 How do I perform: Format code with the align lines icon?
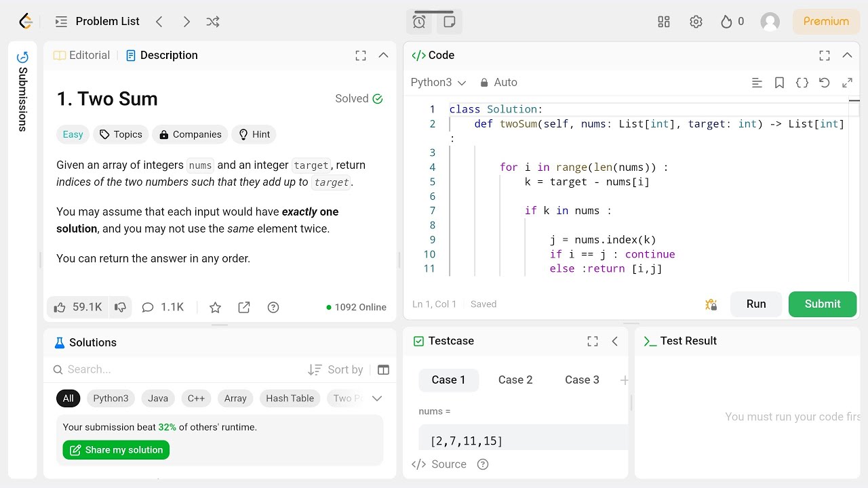point(757,83)
